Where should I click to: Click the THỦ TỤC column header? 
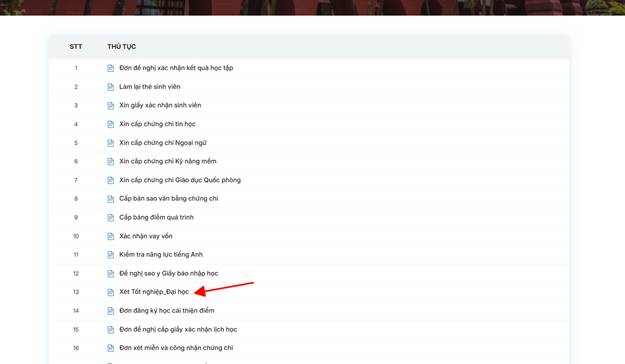(122, 47)
